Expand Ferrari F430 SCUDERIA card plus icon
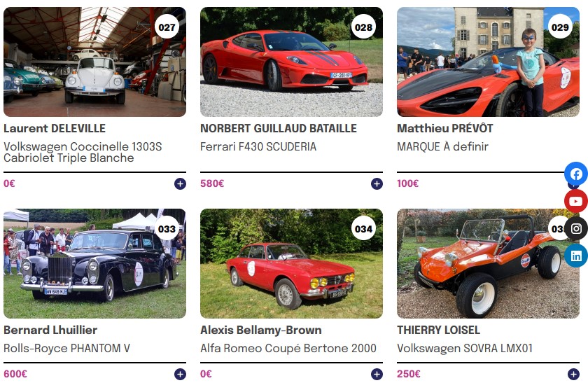 377,183
